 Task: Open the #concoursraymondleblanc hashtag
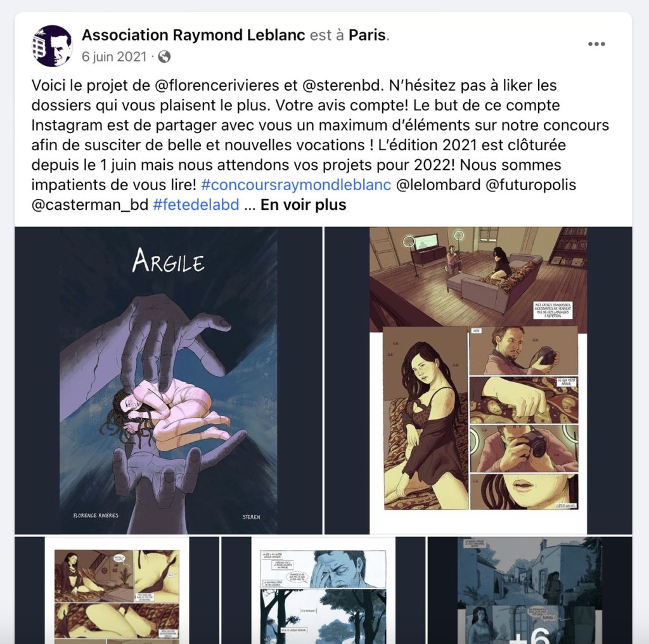coord(296,184)
